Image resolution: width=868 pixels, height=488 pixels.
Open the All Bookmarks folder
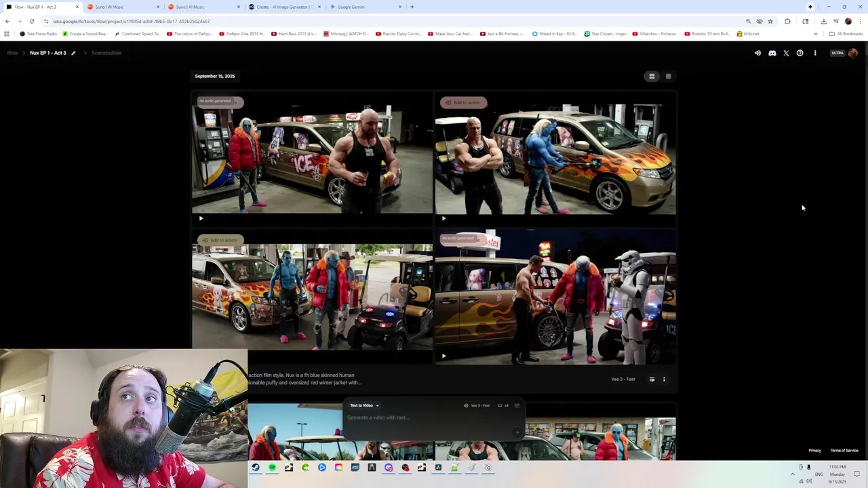pos(846,34)
